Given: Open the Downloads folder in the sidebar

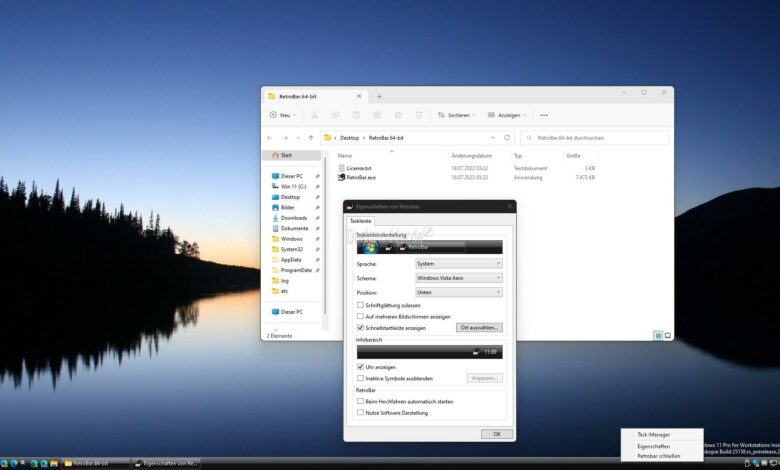Looking at the screenshot, I should click(293, 218).
